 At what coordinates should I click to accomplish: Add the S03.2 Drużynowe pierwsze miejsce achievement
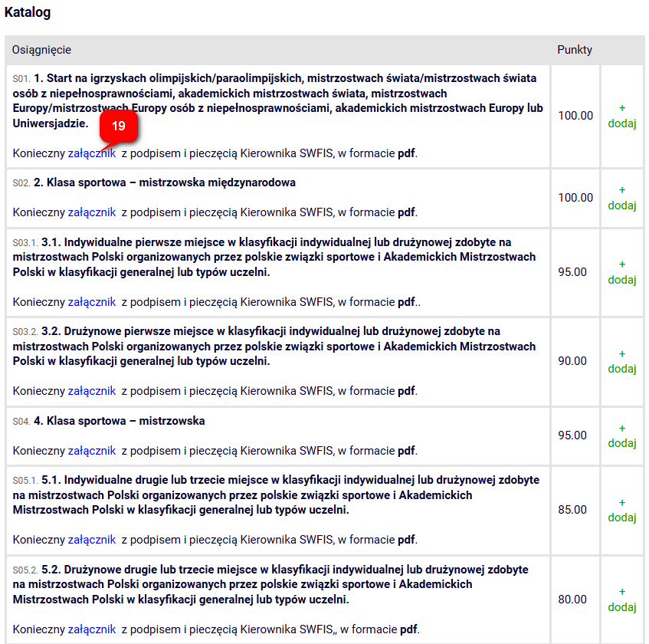[x=621, y=362]
